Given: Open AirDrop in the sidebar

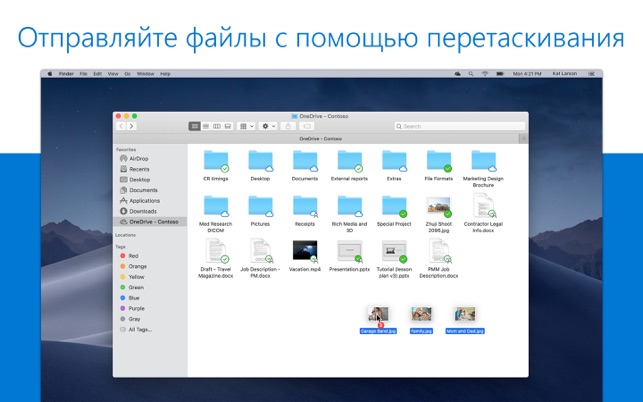Looking at the screenshot, I should coord(134,159).
